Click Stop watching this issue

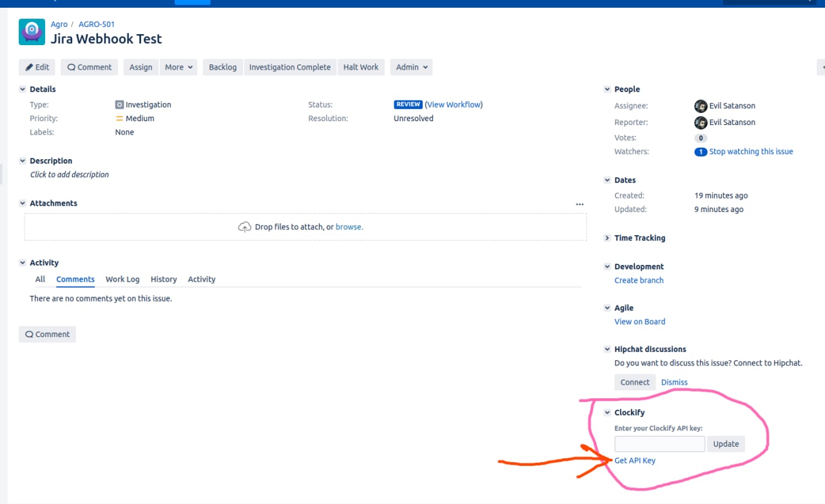[x=751, y=152]
